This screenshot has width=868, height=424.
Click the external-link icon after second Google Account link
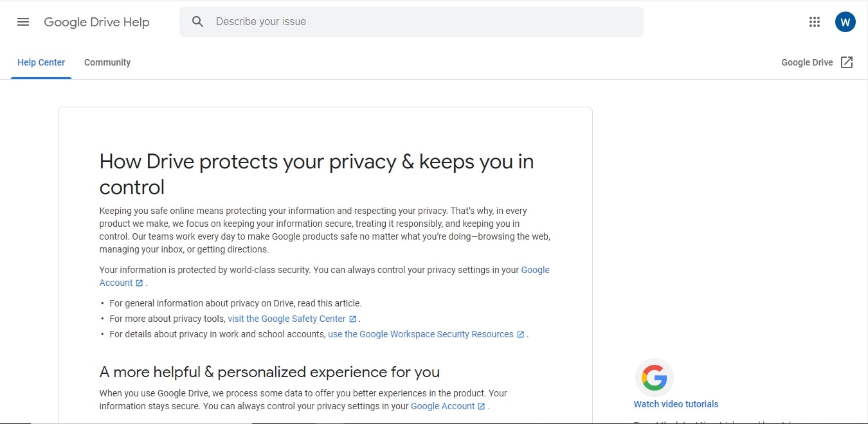[x=482, y=405]
